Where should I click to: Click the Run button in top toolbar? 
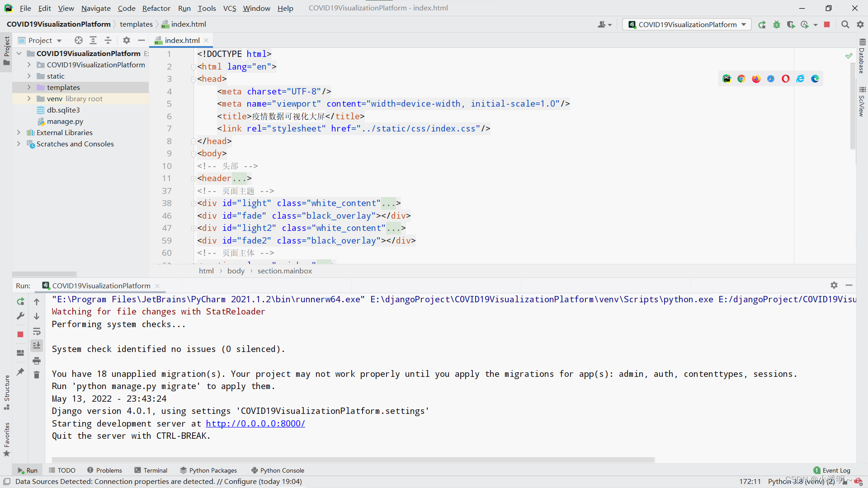[762, 24]
